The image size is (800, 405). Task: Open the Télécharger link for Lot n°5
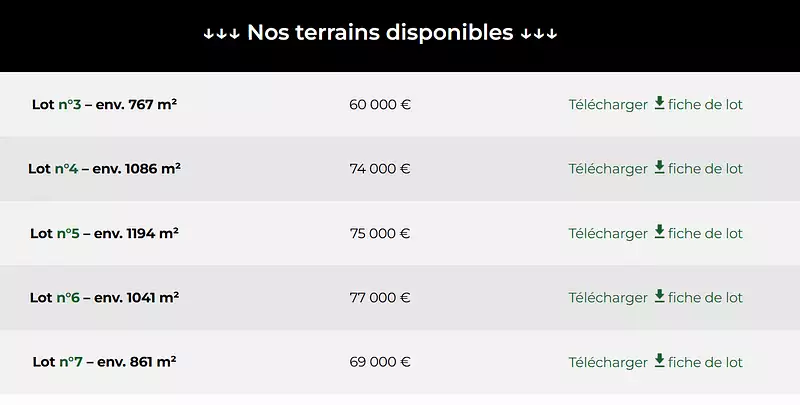click(x=608, y=233)
